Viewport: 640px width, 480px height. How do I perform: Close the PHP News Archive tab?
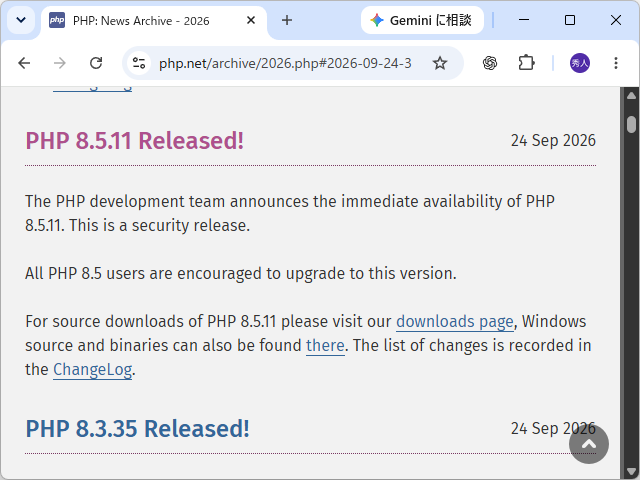251,20
